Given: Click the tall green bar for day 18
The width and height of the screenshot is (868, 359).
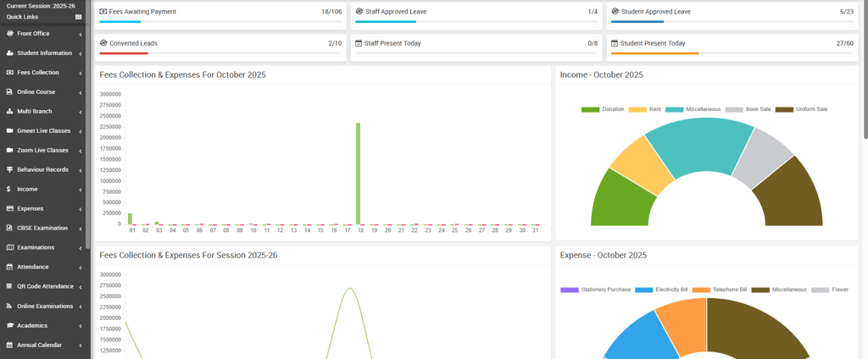Looking at the screenshot, I should pos(359,174).
